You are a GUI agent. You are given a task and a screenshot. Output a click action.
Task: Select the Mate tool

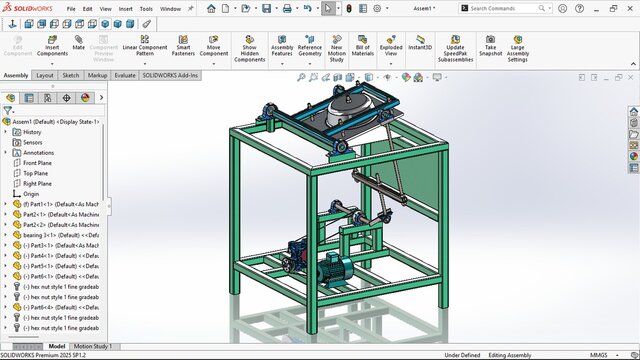point(78,43)
